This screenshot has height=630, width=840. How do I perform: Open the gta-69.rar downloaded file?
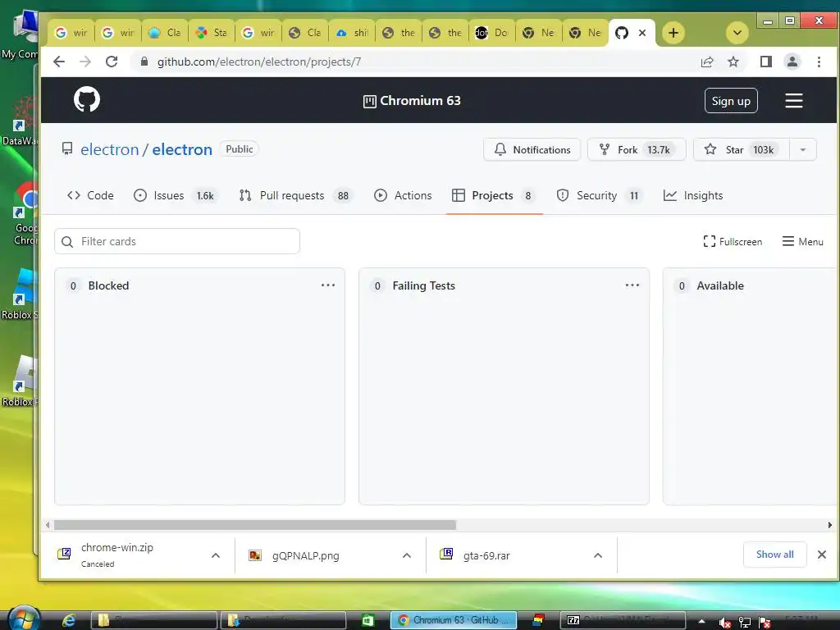486,555
